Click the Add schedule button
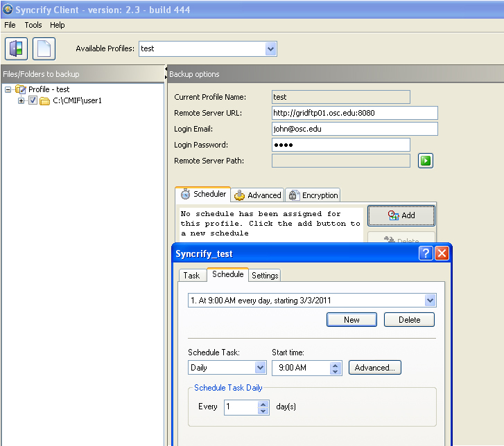504x446 pixels. pyautogui.click(x=401, y=215)
